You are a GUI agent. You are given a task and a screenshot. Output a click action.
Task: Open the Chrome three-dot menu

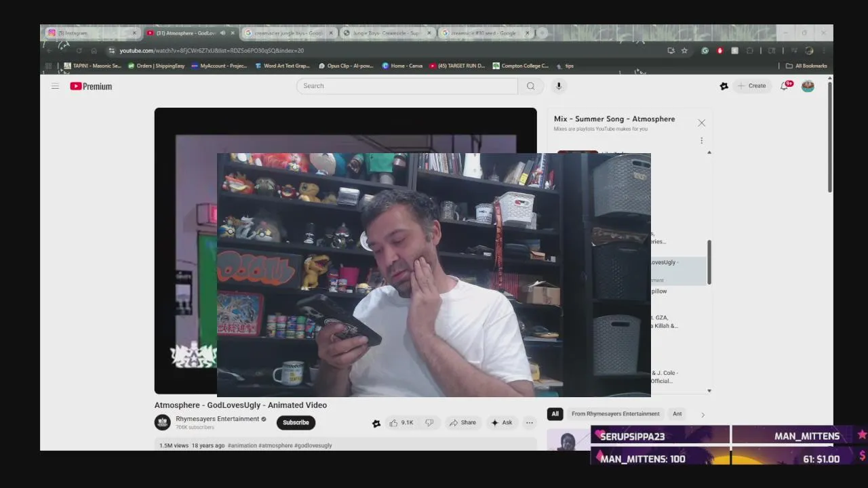(824, 50)
